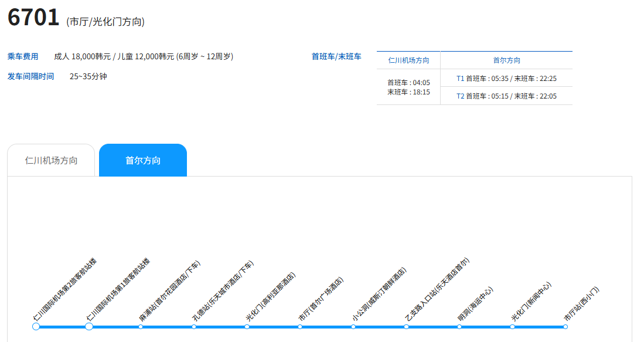Image resolution: width=644 pixels, height=342 pixels.
Task: Click the 首班车/末班车 heading
Action: (336, 56)
